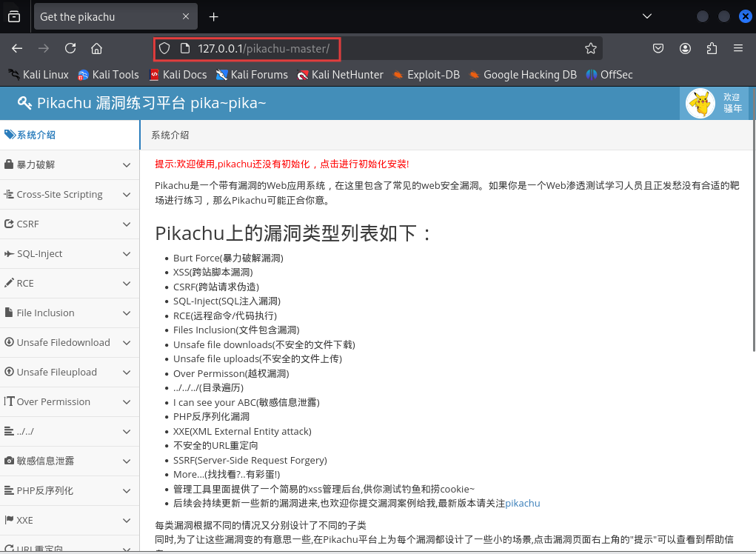Open the PHP反序列化 menu item
Image resolution: width=756 pixels, height=554 pixels.
[x=70, y=490]
